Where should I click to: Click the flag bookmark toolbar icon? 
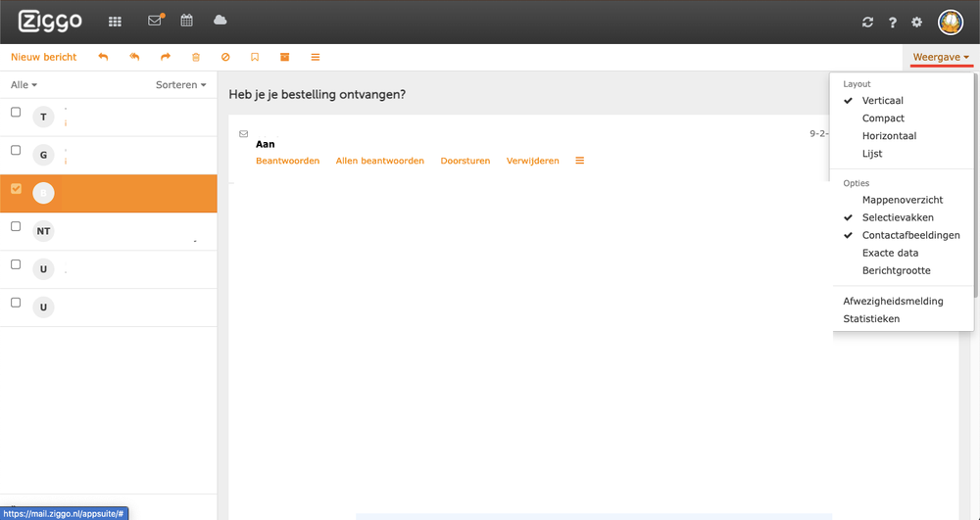(x=255, y=57)
